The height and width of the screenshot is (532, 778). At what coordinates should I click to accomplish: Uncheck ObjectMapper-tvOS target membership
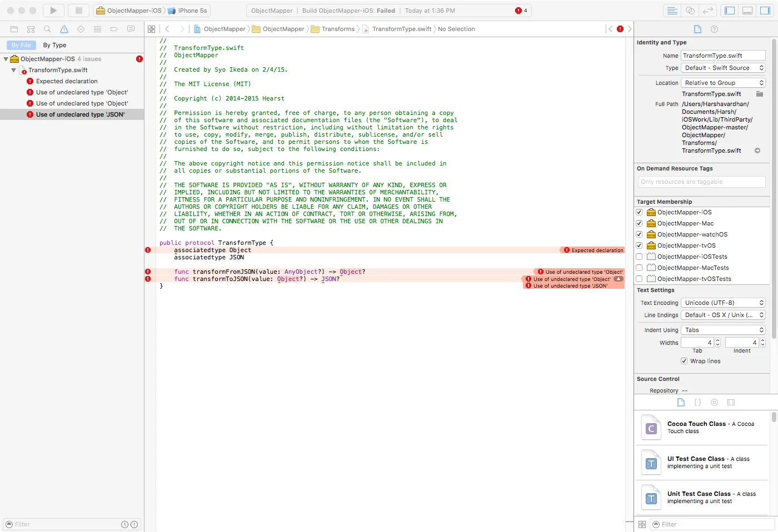(x=639, y=245)
